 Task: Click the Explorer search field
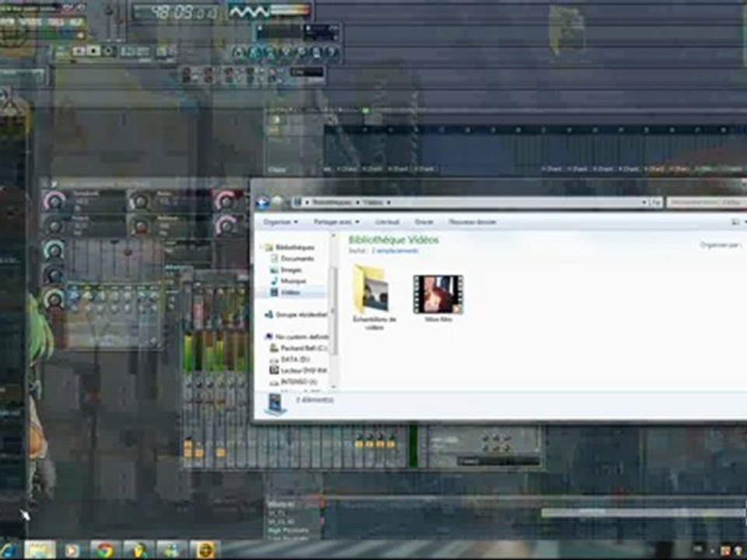[x=706, y=202]
